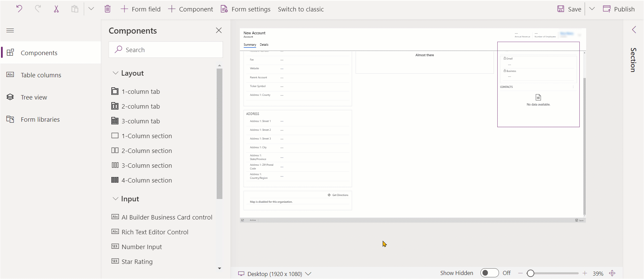Viewport: 644px width, 279px height.
Task: Click the Redo icon in toolbar
Action: (x=38, y=9)
